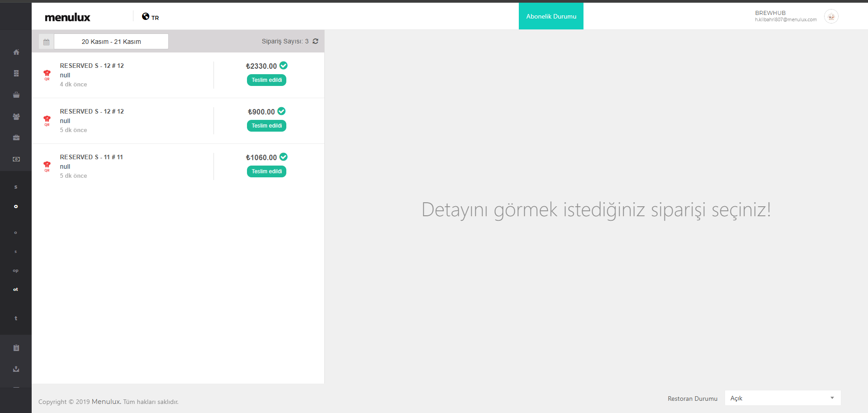Open the Restoran Durumu status dropdown

[782, 398]
